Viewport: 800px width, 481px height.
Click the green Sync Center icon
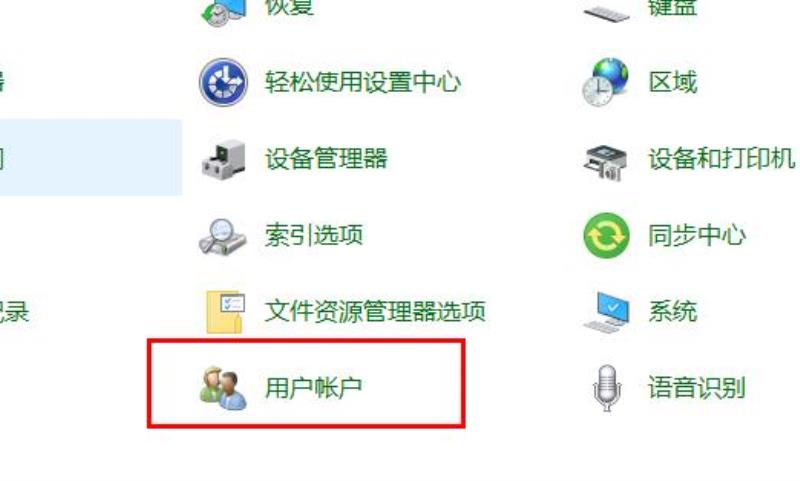tap(606, 236)
